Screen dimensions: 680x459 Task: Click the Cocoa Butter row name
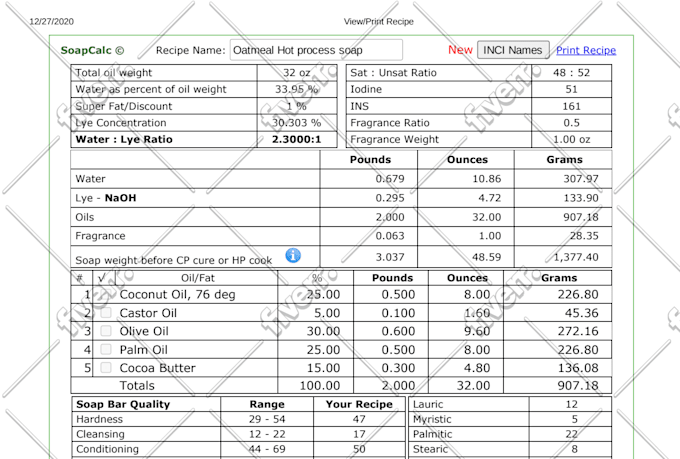click(x=157, y=368)
